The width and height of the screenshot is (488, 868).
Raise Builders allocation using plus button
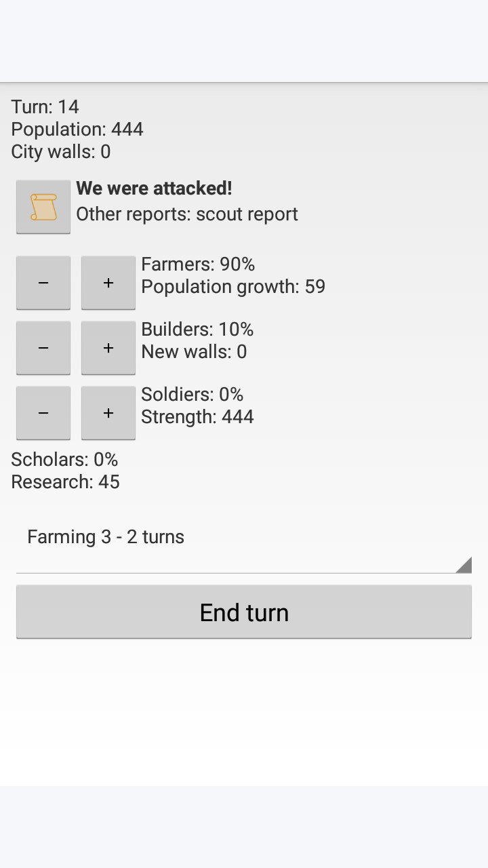tap(108, 348)
